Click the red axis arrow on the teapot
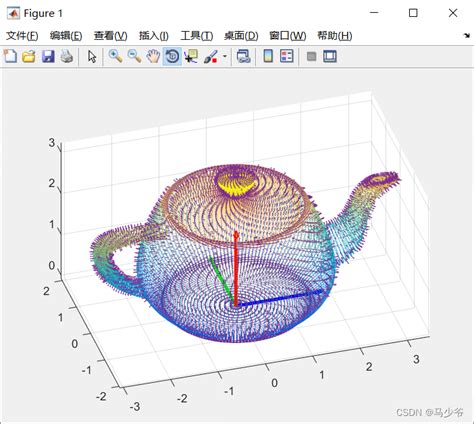This screenshot has width=474, height=424. (x=236, y=268)
